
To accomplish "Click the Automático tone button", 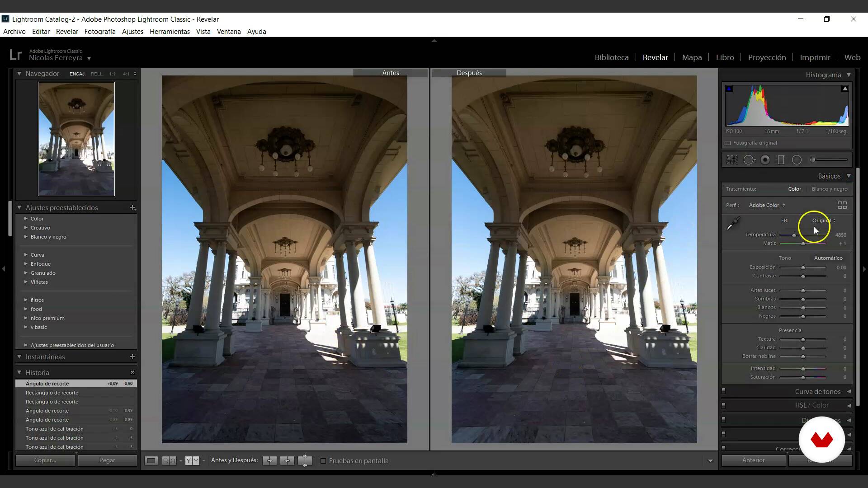I will coord(828,258).
